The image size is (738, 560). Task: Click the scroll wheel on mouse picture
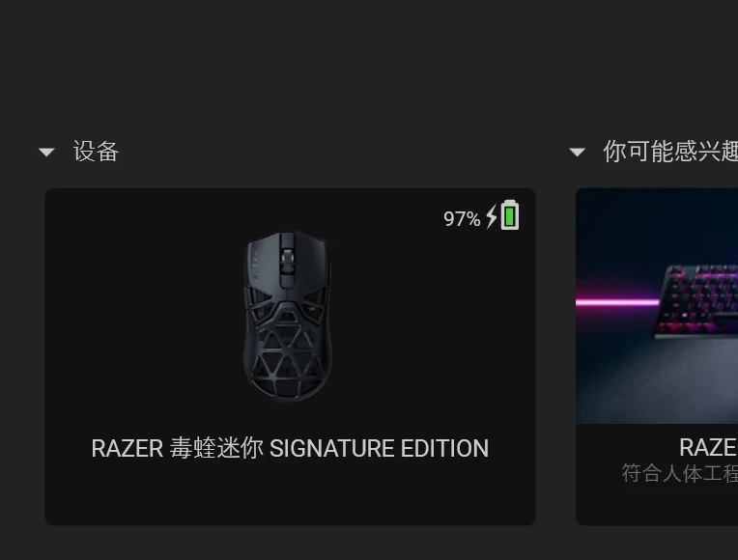(287, 261)
